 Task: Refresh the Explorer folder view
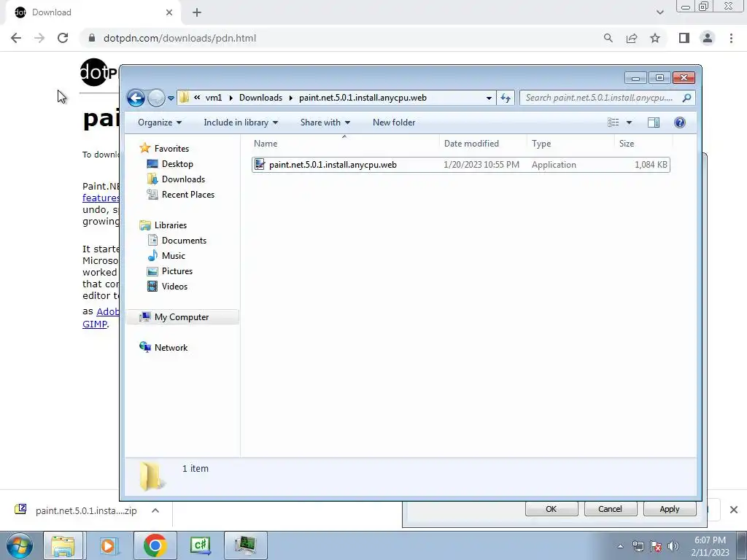[x=506, y=98]
